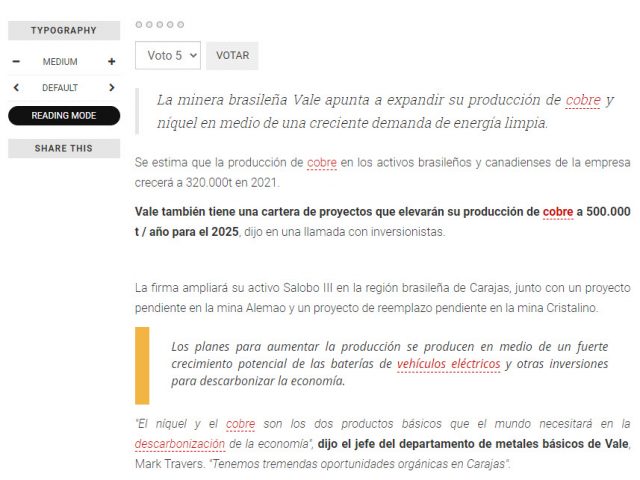Select the first rating star circle
Viewport: 640px width, 480px height.
[x=139, y=24]
